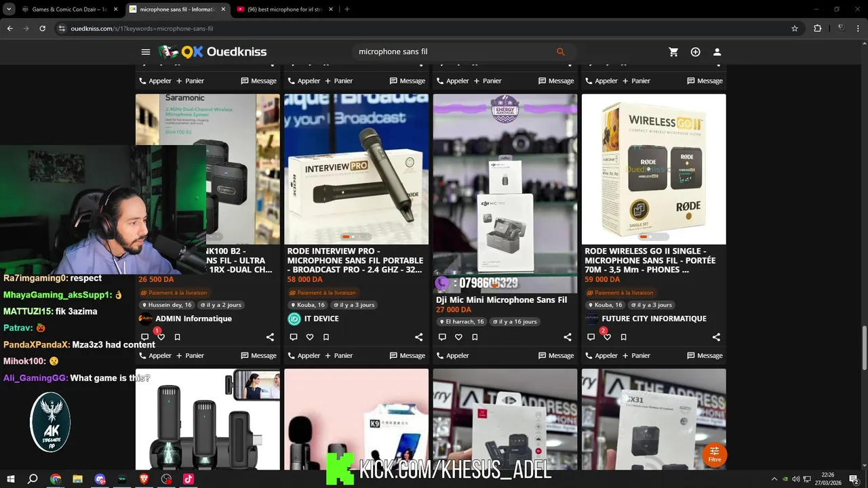
Task: Open comments on FUTURE CITY INFORMATIQUE listing
Action: pos(591,337)
